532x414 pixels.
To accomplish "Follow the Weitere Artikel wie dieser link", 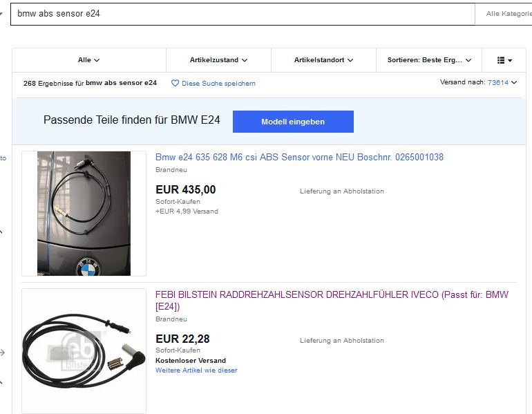I will pos(196,370).
